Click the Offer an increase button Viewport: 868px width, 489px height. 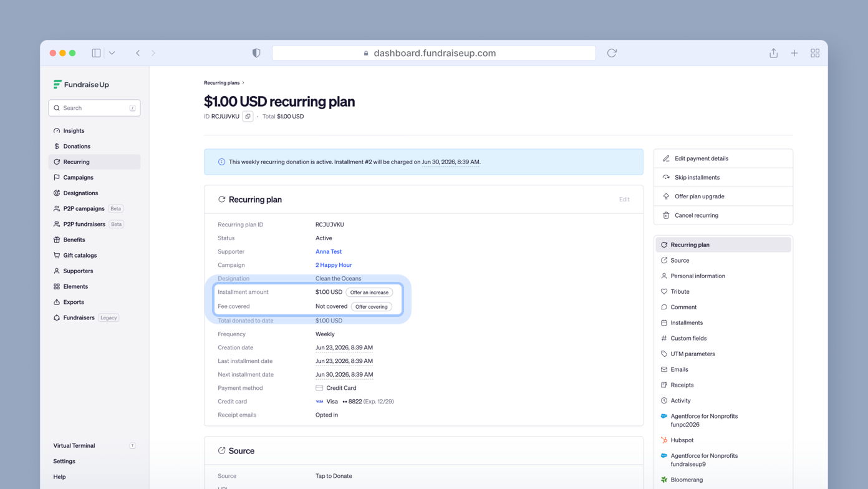pyautogui.click(x=369, y=293)
